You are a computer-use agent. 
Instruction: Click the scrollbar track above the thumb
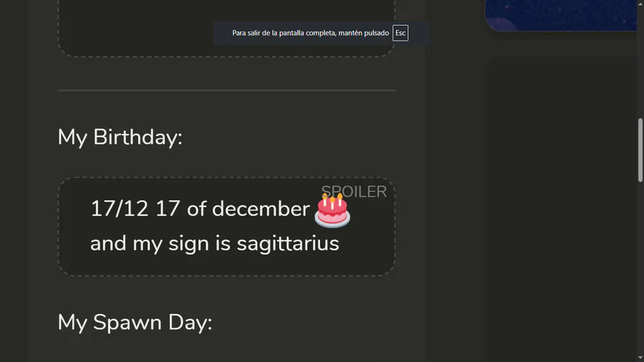click(x=640, y=57)
